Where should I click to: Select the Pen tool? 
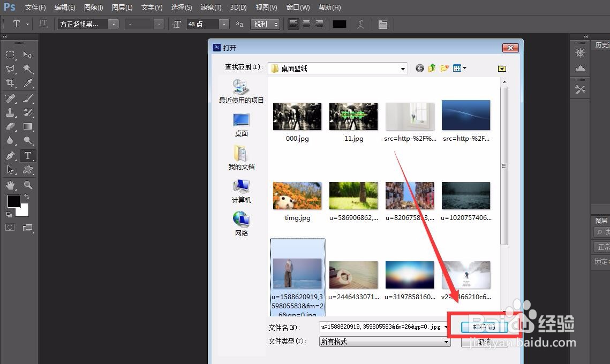[11, 156]
